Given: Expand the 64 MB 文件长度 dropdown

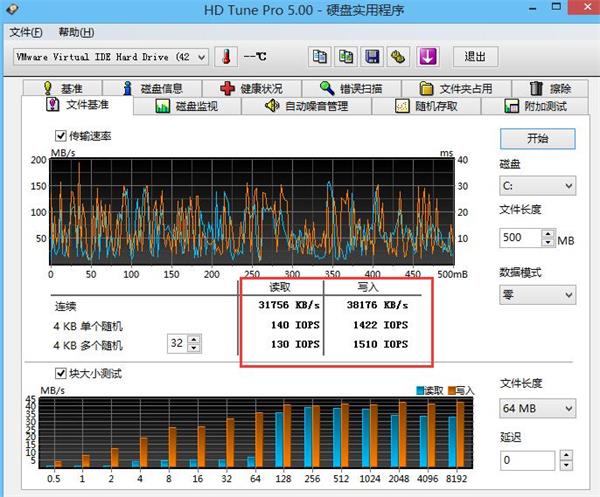Looking at the screenshot, I should pos(569,409).
